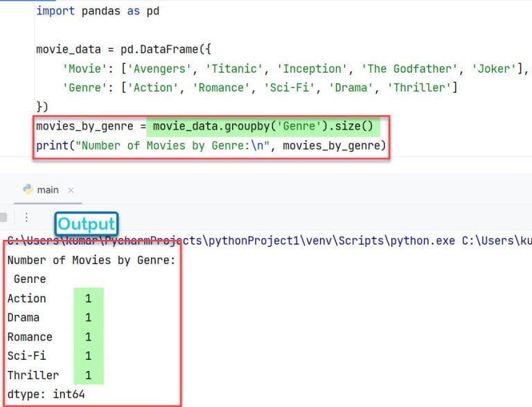Click the 'Genre' header in output
Viewport: 532px width, 407px height.
pyautogui.click(x=30, y=279)
